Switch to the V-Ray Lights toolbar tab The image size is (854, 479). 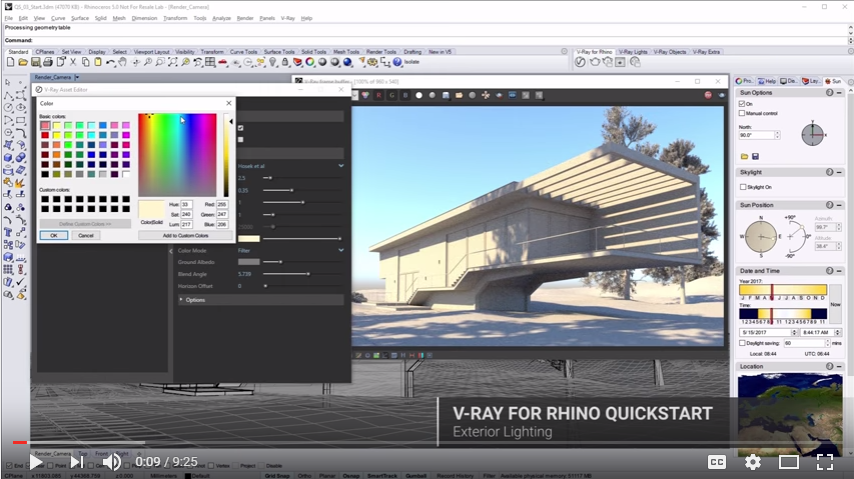(x=632, y=52)
